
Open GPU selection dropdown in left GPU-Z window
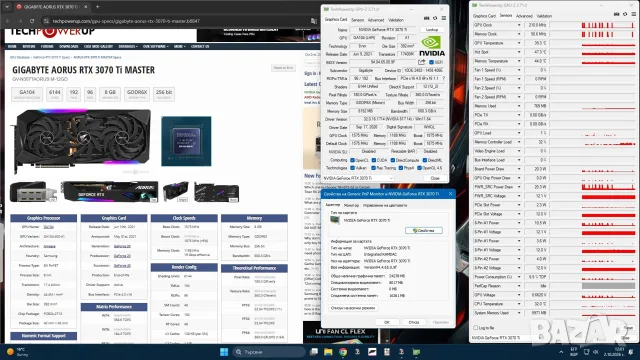(358, 178)
